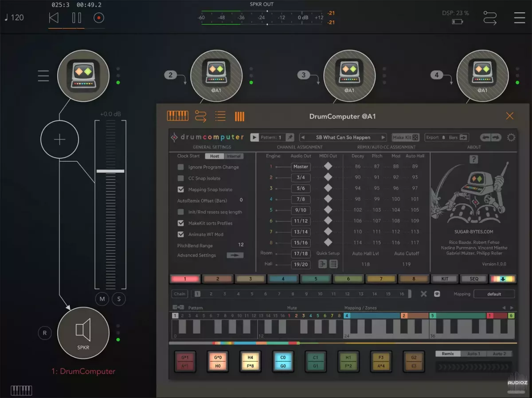Show keyboard view in DrumComputer window header
Image resolution: width=532 pixels, height=398 pixels.
tap(177, 116)
